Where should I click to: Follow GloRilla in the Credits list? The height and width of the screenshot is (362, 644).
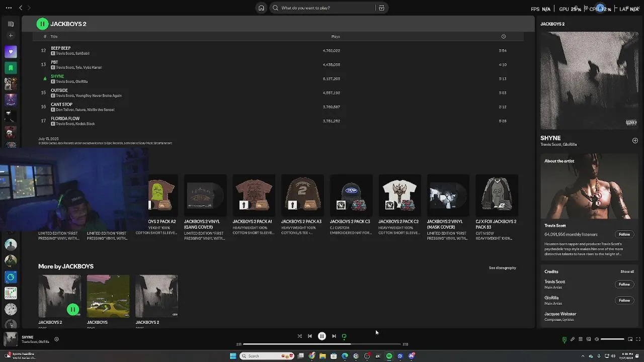point(624,300)
